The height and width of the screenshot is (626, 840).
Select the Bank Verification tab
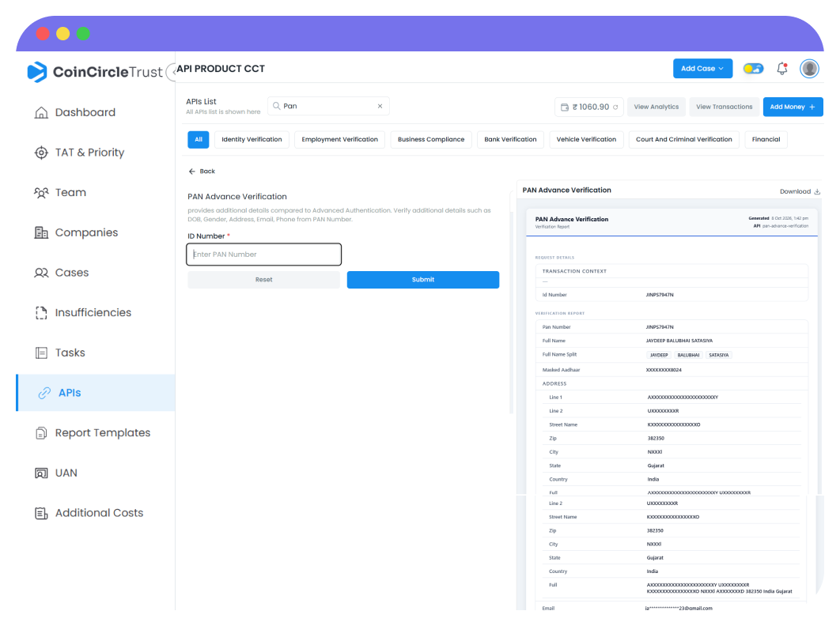(x=510, y=140)
